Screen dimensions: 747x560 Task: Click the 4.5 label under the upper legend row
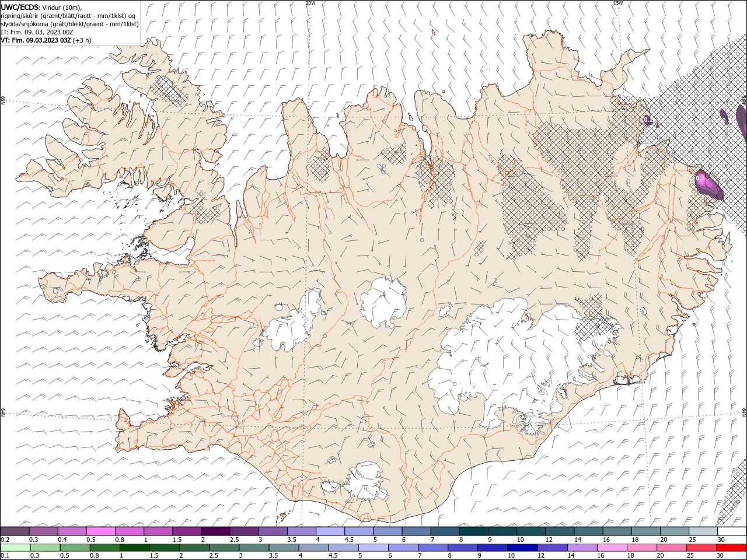pyautogui.click(x=349, y=540)
